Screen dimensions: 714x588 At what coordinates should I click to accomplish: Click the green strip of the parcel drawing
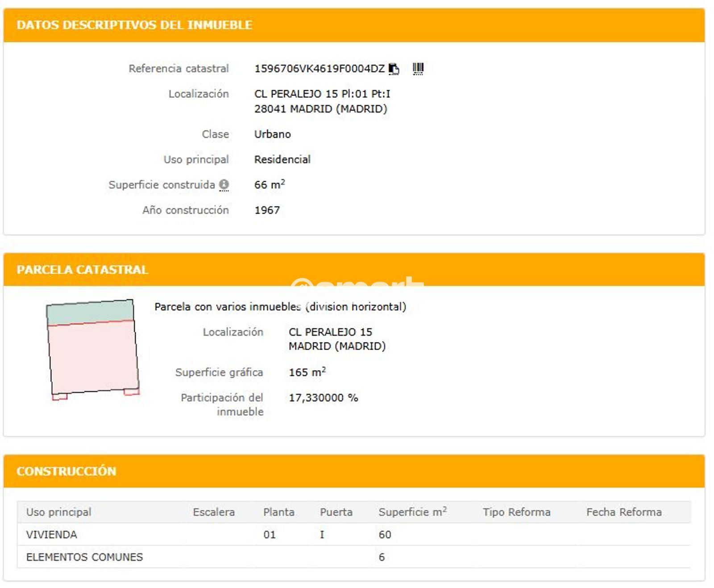click(90, 313)
